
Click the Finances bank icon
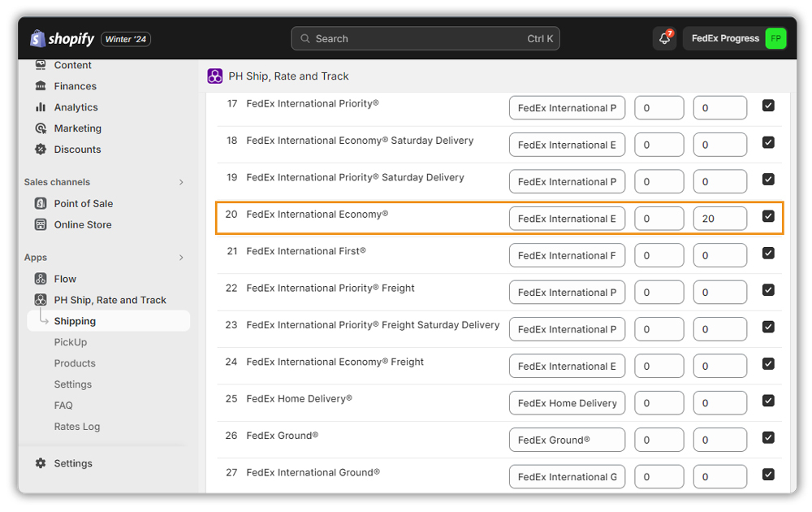pos(41,86)
